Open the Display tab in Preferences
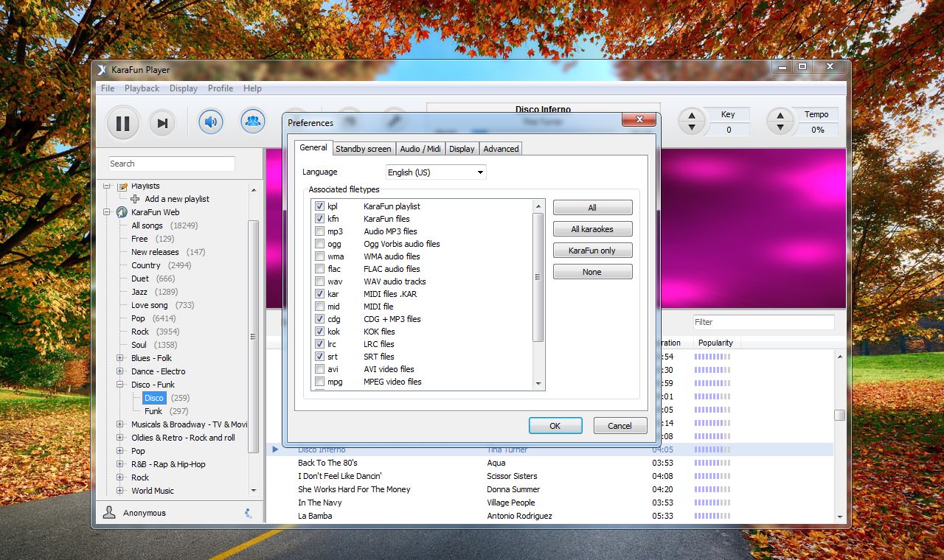 pos(462,149)
